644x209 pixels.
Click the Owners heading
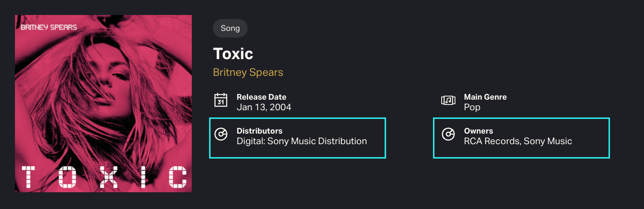[x=479, y=131]
